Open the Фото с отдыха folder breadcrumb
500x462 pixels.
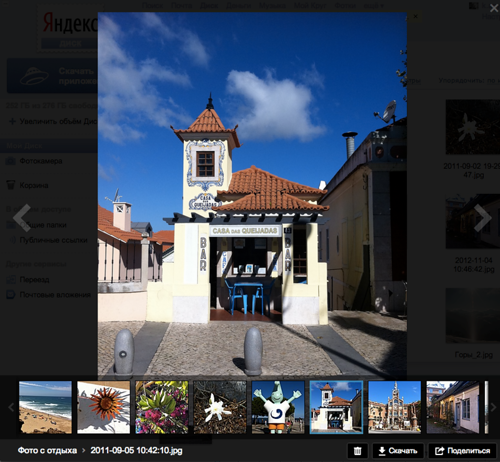click(47, 451)
